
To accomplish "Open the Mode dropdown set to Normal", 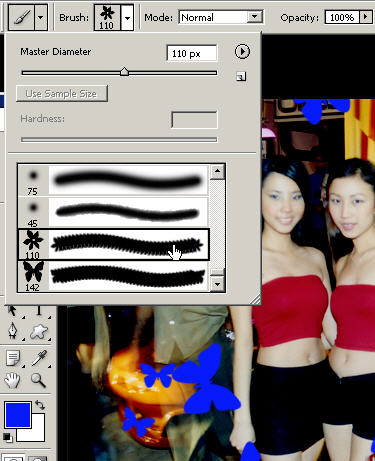I will pyautogui.click(x=221, y=17).
